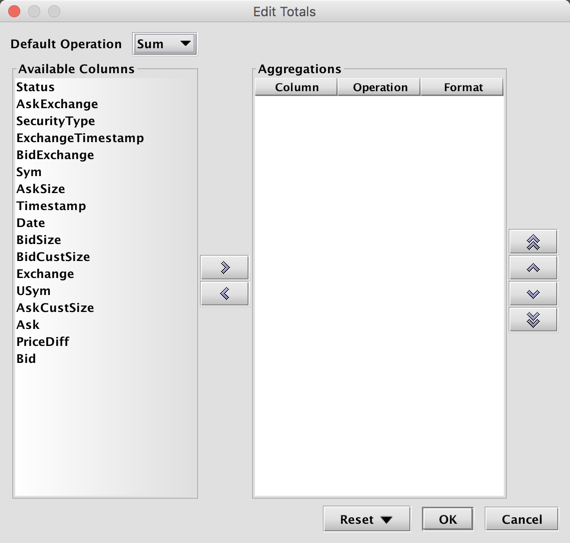Move selected aggregation down one row
This screenshot has width=570, height=543.
point(533,294)
